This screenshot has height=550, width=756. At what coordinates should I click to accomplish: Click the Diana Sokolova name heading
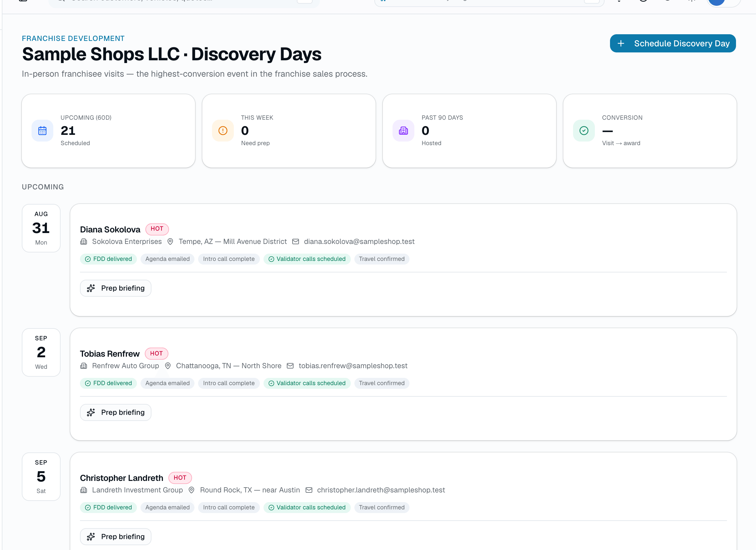click(110, 229)
